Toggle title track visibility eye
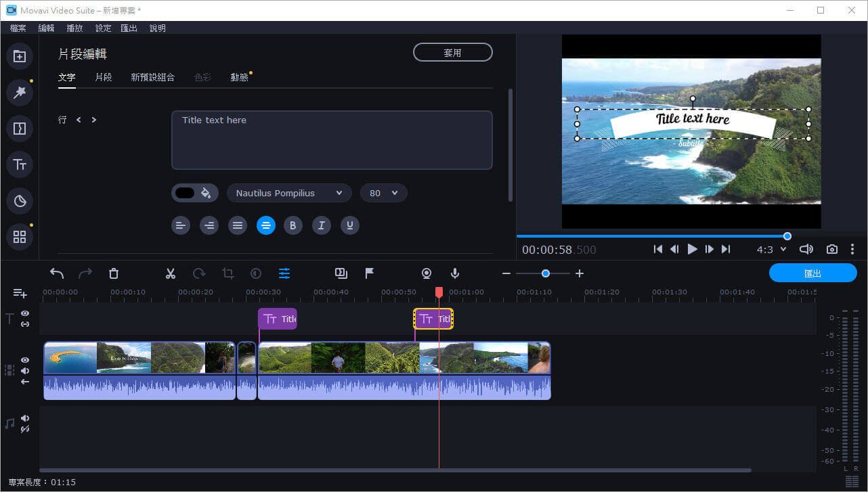 [x=25, y=313]
